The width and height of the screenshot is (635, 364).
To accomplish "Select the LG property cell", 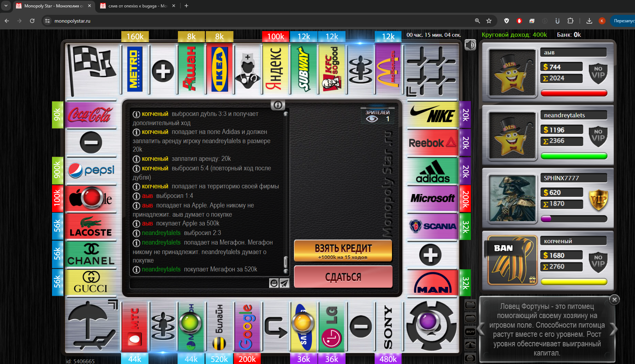I will tap(332, 327).
